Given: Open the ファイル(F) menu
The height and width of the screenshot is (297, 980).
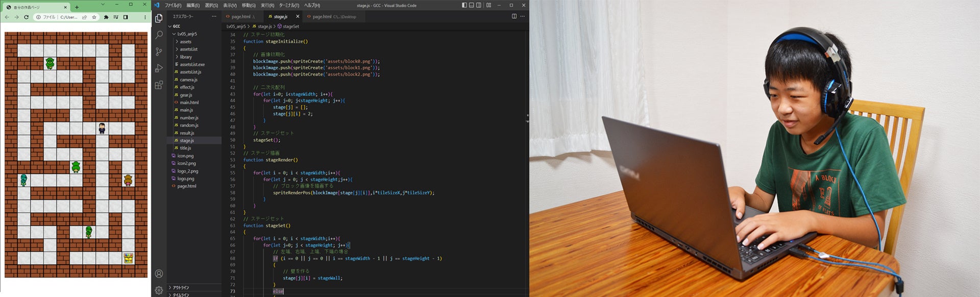Looking at the screenshot, I should pos(173,5).
